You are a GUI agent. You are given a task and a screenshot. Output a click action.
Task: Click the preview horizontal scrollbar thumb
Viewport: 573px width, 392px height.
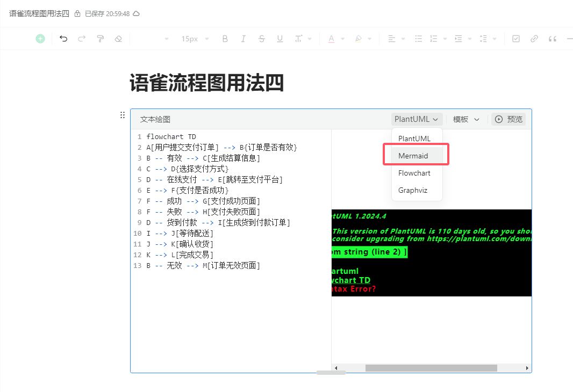[431, 368]
